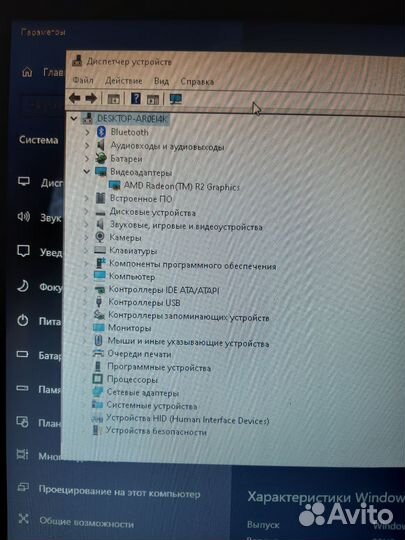Open the action pane toolbar icon
Image resolution: width=405 pixels, height=540 pixels.
coord(153,100)
